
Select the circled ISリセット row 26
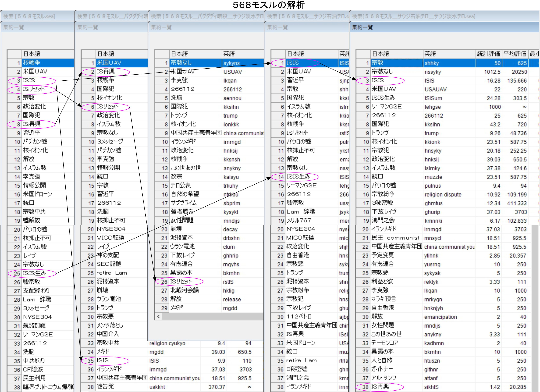(181, 281)
